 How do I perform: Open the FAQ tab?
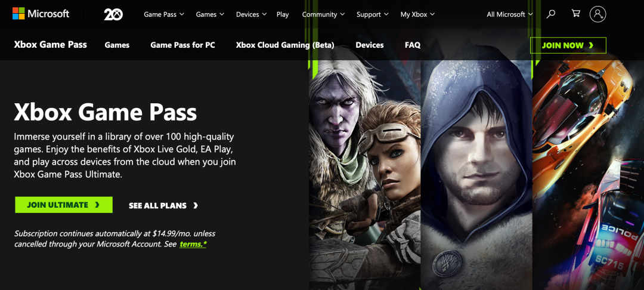[413, 45]
